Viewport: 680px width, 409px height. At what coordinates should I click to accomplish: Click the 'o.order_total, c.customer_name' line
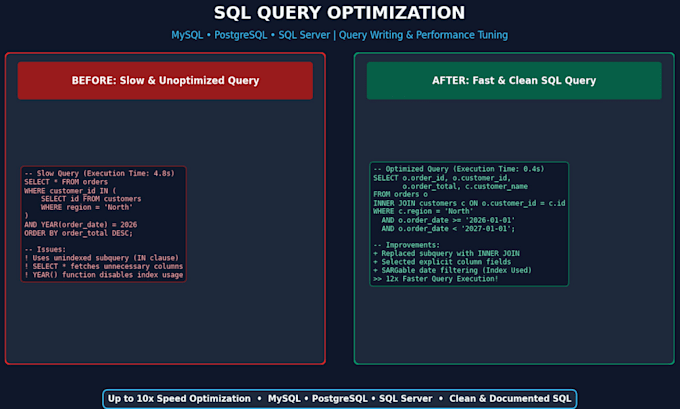tap(465, 187)
